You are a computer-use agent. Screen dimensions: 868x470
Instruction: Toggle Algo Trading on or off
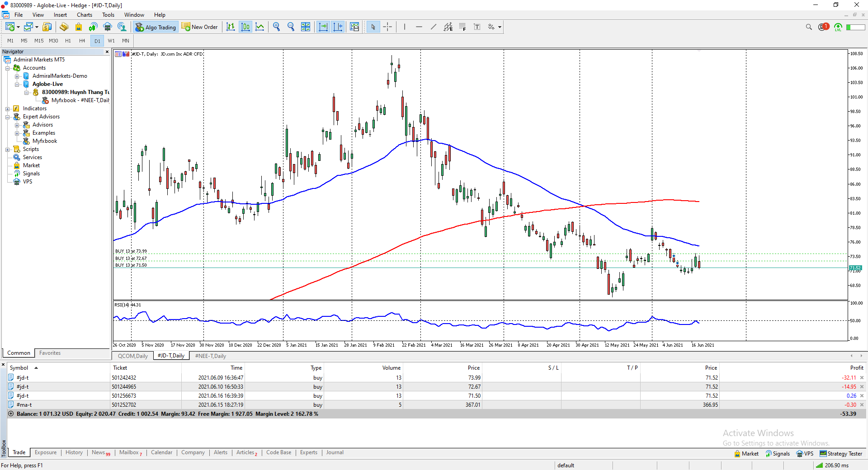click(156, 27)
